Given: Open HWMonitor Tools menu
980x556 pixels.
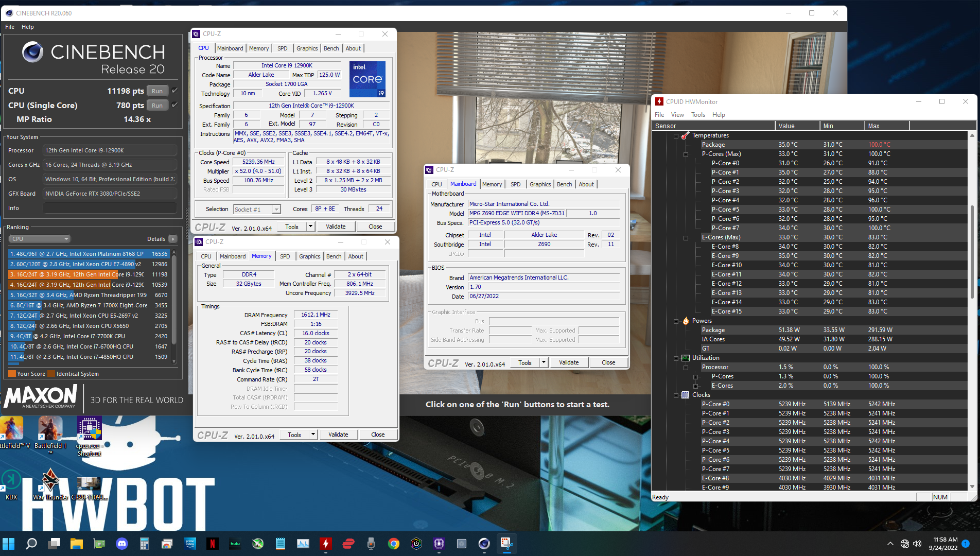Looking at the screenshot, I should [698, 115].
